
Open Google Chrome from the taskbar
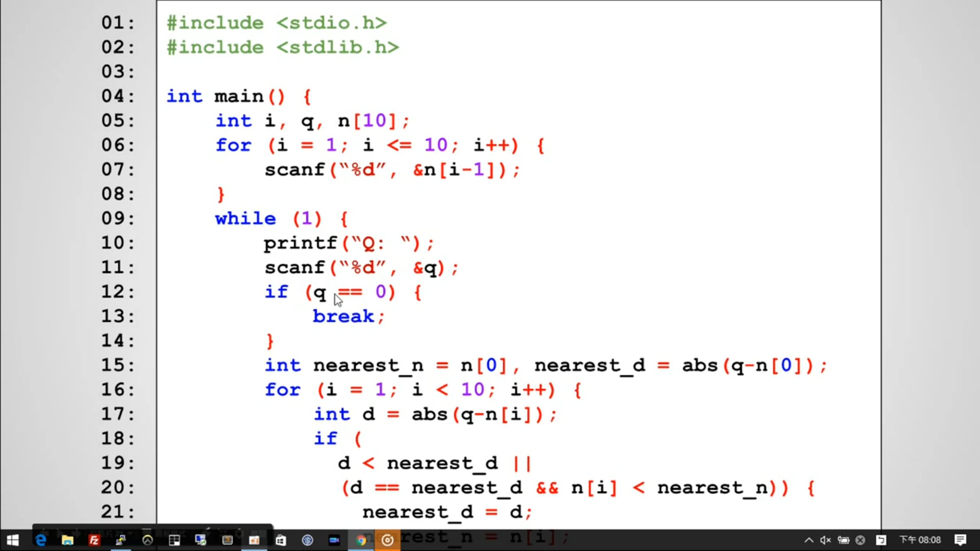click(x=361, y=540)
